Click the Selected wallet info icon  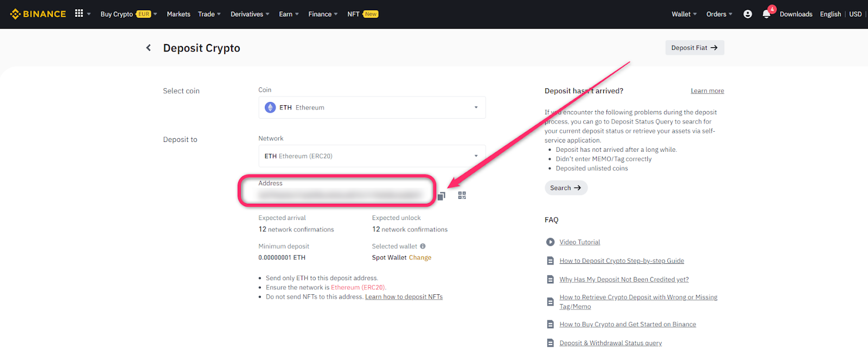423,246
